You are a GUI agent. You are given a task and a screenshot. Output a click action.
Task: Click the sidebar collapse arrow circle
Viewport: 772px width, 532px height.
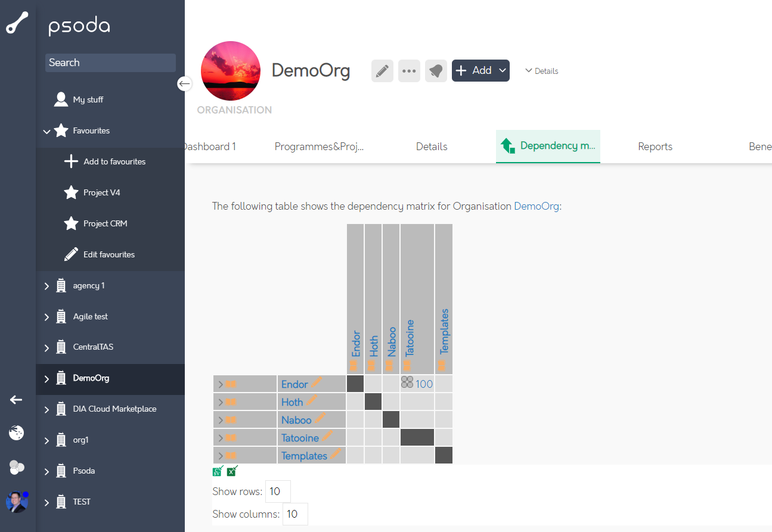pos(184,84)
